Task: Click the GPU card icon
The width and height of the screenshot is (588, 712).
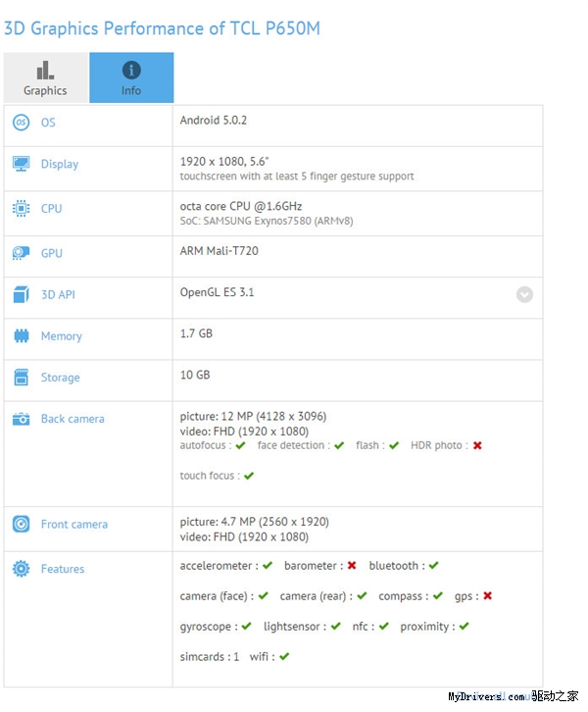Action: [21, 253]
